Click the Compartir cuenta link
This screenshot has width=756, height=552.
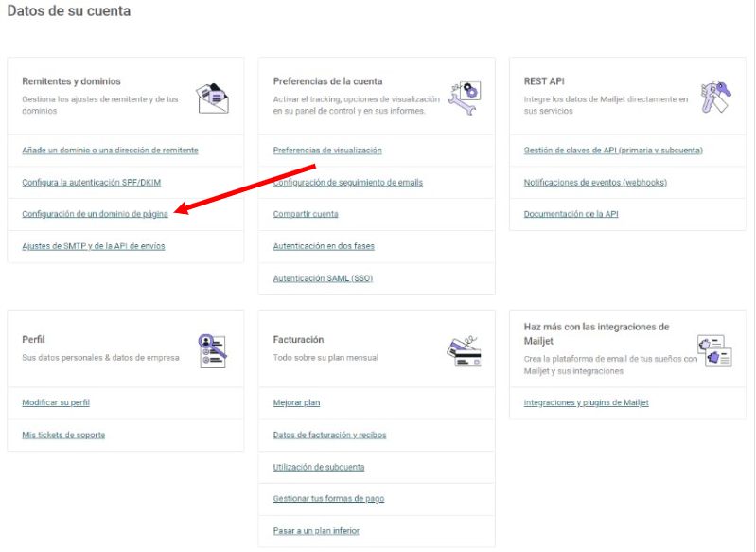(306, 214)
